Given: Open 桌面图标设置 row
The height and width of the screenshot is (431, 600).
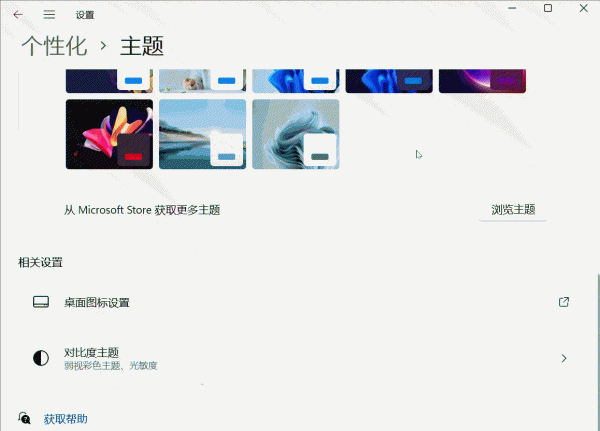Looking at the screenshot, I should point(298,302).
